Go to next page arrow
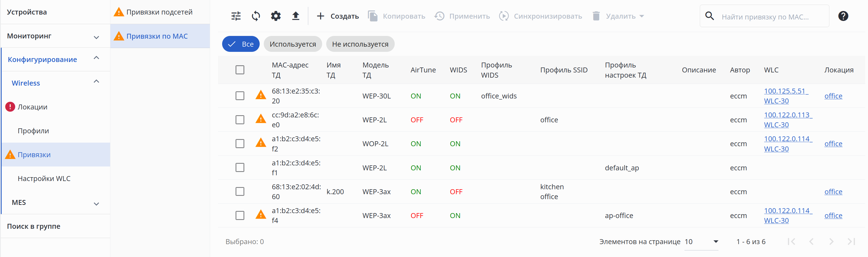This screenshot has width=868, height=257. [x=831, y=241]
